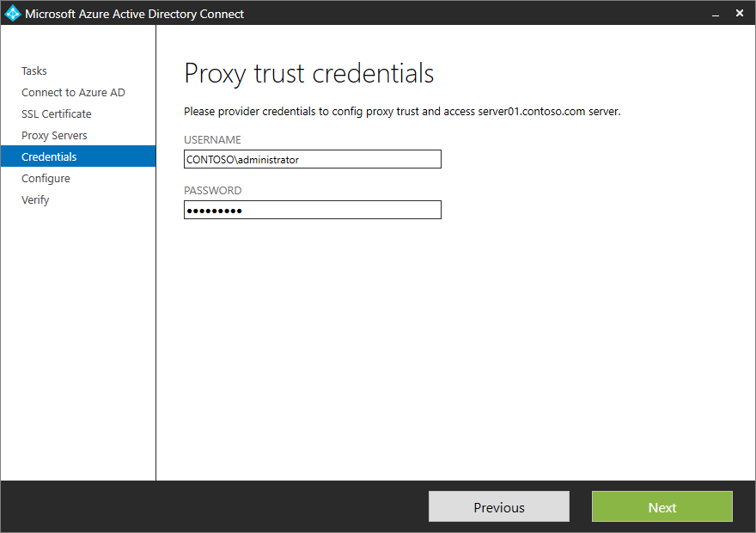Viewport: 756px width, 533px height.
Task: Minimize the Azure AD Connect window
Action: pyautogui.click(x=715, y=14)
